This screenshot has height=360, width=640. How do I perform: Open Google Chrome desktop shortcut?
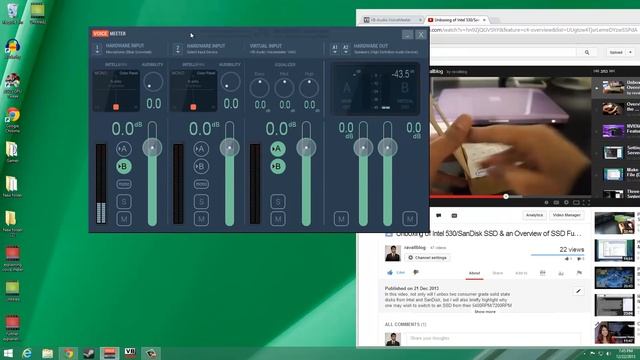(x=13, y=119)
